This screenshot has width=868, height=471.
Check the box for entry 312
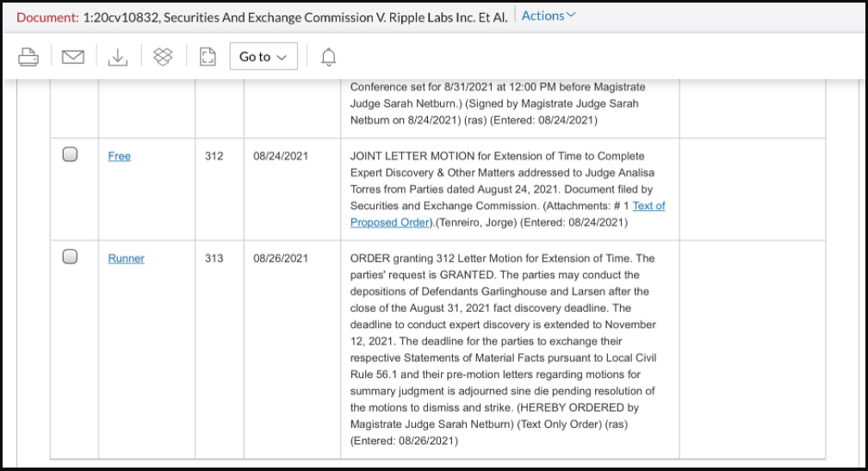(x=70, y=154)
